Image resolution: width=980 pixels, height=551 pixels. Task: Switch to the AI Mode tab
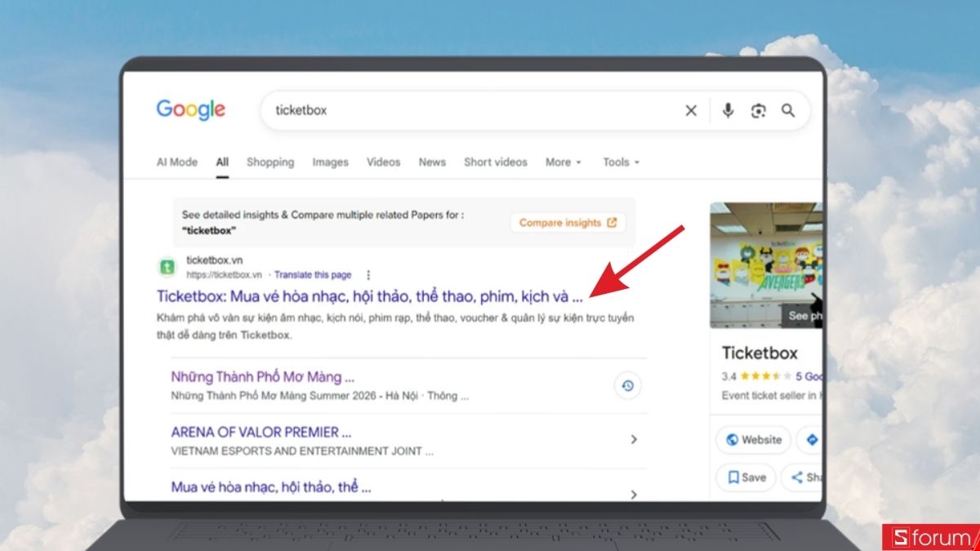coord(177,162)
